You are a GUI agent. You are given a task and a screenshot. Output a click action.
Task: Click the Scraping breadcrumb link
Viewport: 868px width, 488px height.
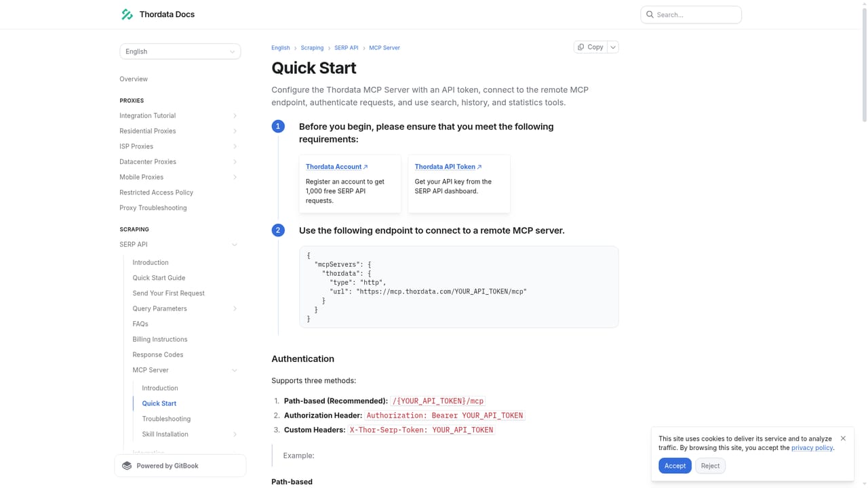pos(312,48)
